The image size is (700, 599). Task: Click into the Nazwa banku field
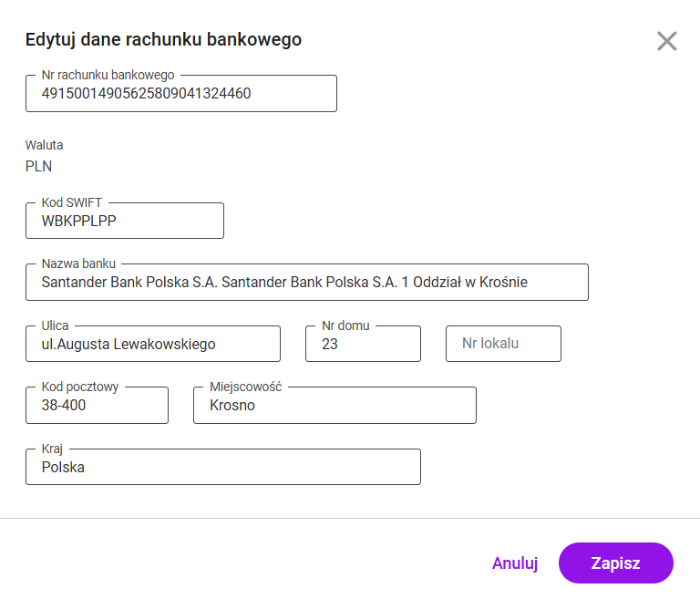pos(306,283)
